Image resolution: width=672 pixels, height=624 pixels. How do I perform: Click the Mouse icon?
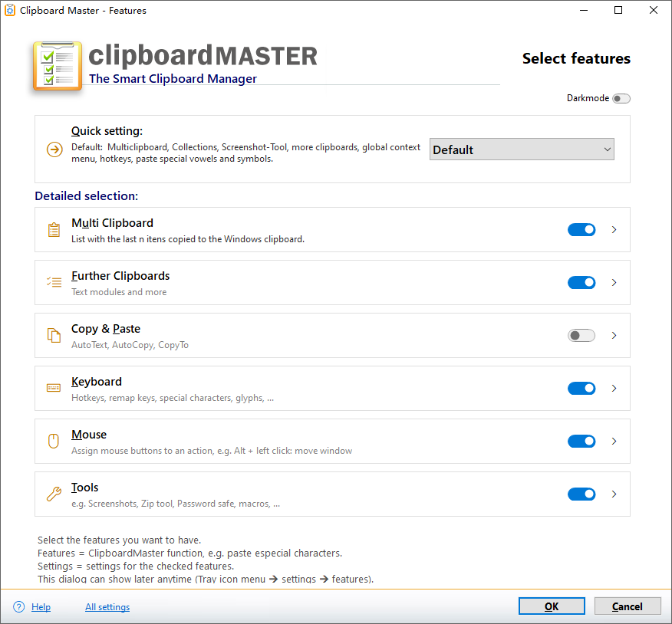(54, 441)
